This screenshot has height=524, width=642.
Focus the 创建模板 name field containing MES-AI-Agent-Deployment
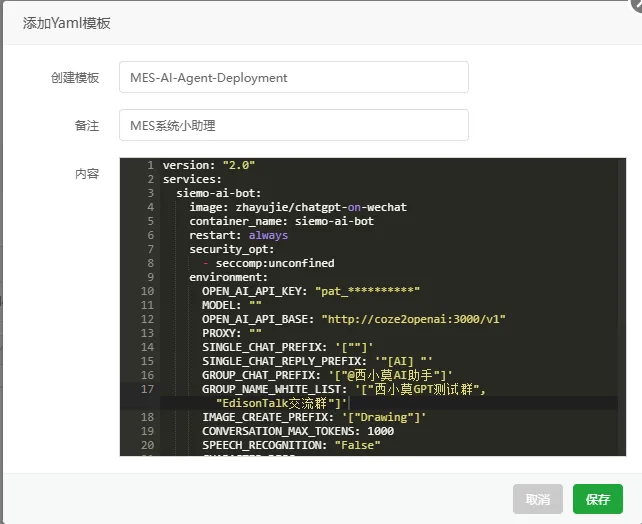(294, 77)
